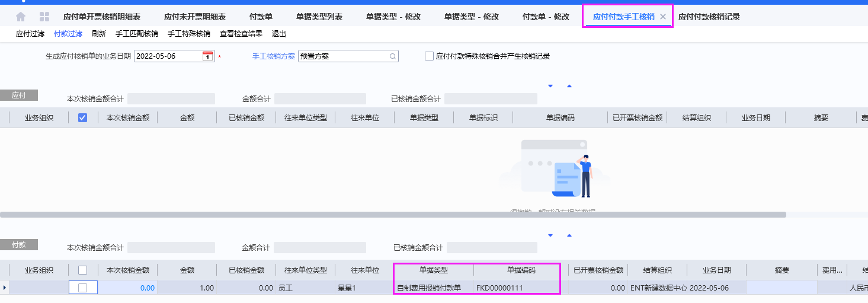
Task: Open calendar picker for business date
Action: coord(207,56)
